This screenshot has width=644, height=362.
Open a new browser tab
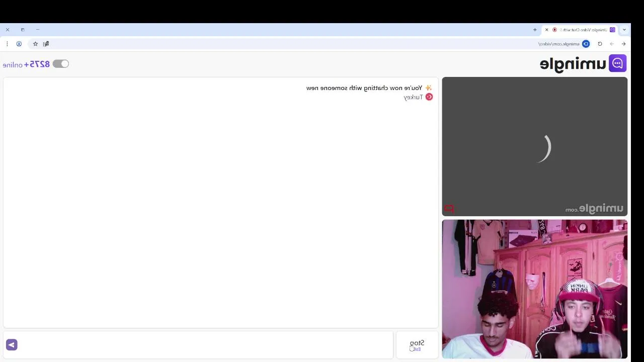tap(535, 30)
